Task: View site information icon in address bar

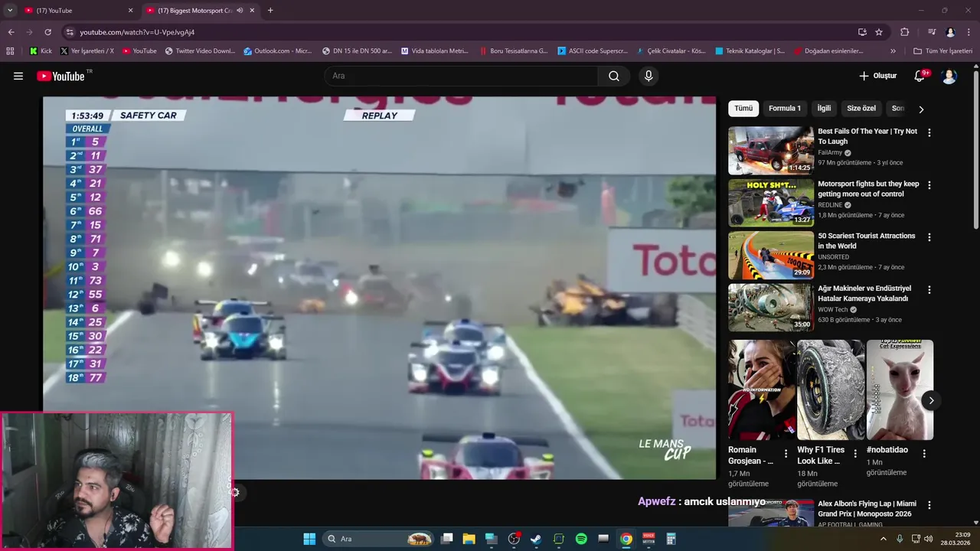Action: pos(70,32)
